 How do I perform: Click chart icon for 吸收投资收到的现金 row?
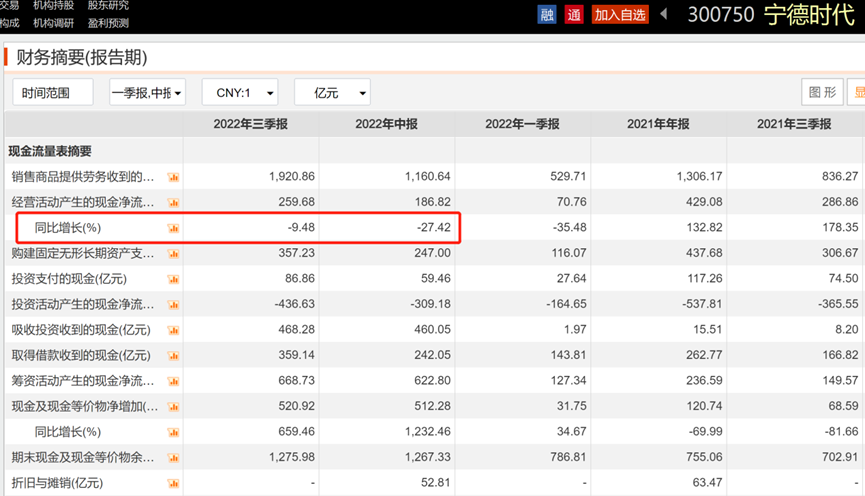point(173,330)
